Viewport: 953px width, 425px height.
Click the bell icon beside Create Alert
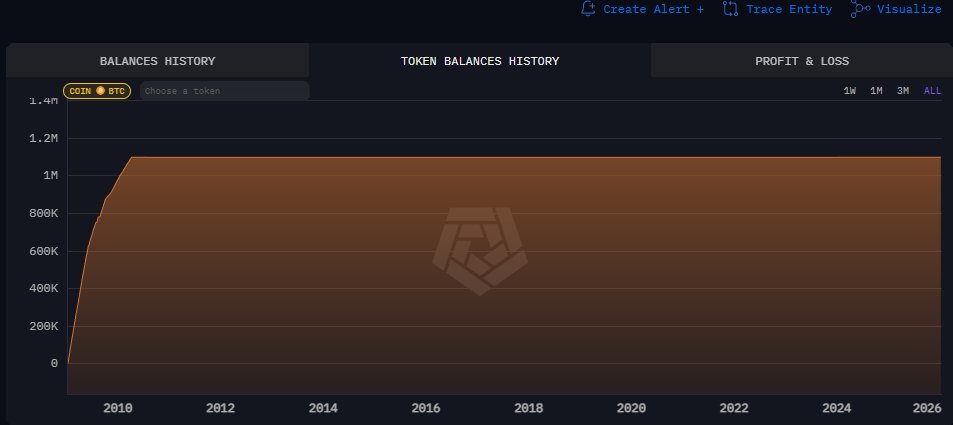point(588,9)
